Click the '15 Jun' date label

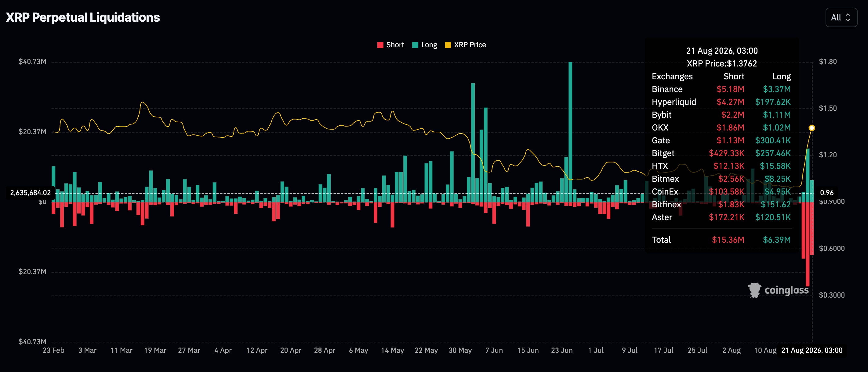tap(528, 350)
